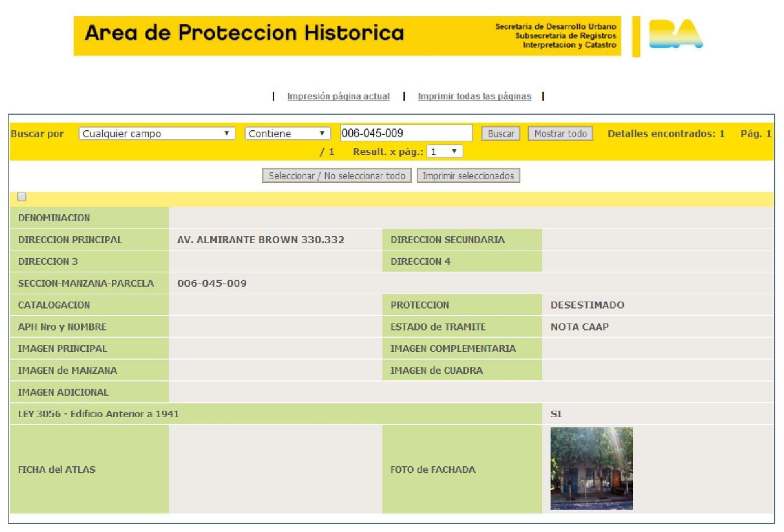
Task: Tick the record selection checkbox
Action: 22,197
